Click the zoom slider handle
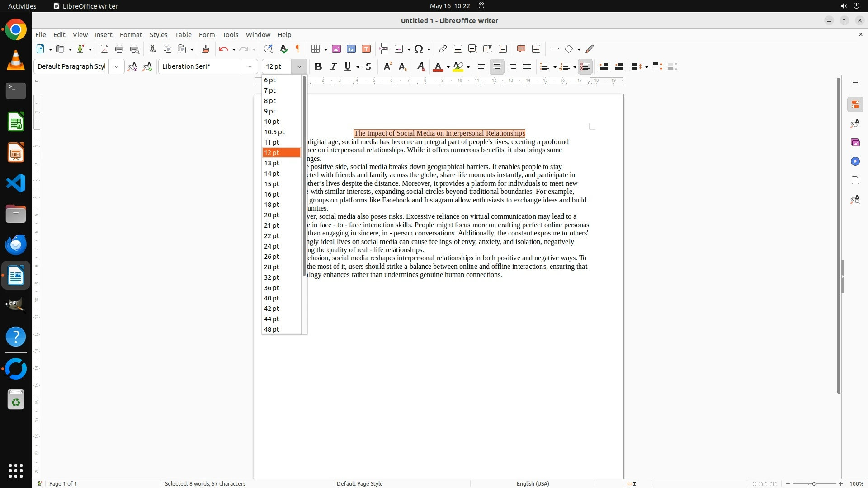This screenshot has width=868, height=488. (814, 483)
